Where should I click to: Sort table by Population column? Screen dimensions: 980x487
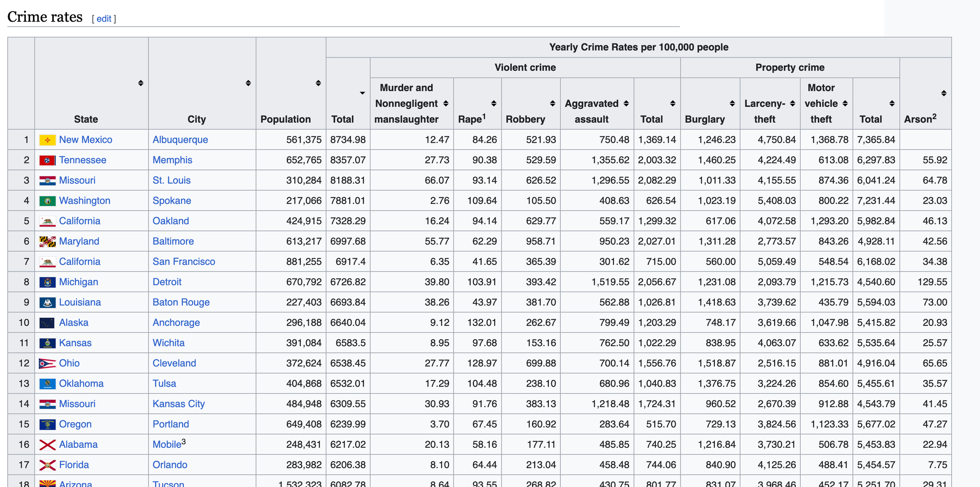pyautogui.click(x=318, y=83)
